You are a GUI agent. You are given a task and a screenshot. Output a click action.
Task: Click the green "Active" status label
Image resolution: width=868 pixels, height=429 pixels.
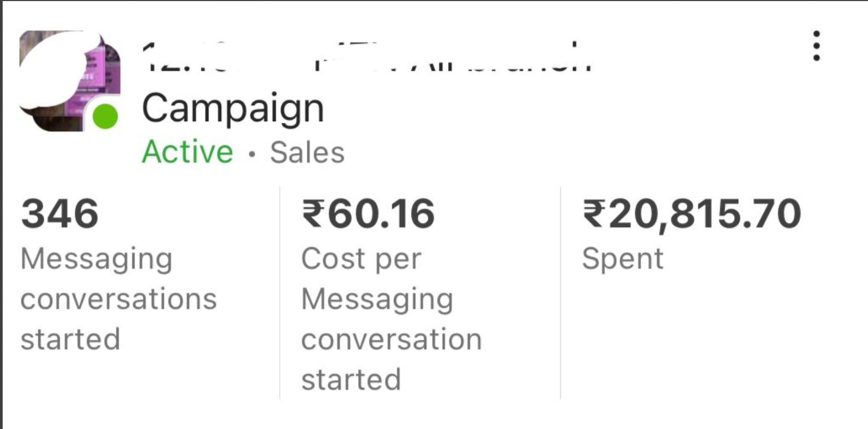pyautogui.click(x=187, y=152)
